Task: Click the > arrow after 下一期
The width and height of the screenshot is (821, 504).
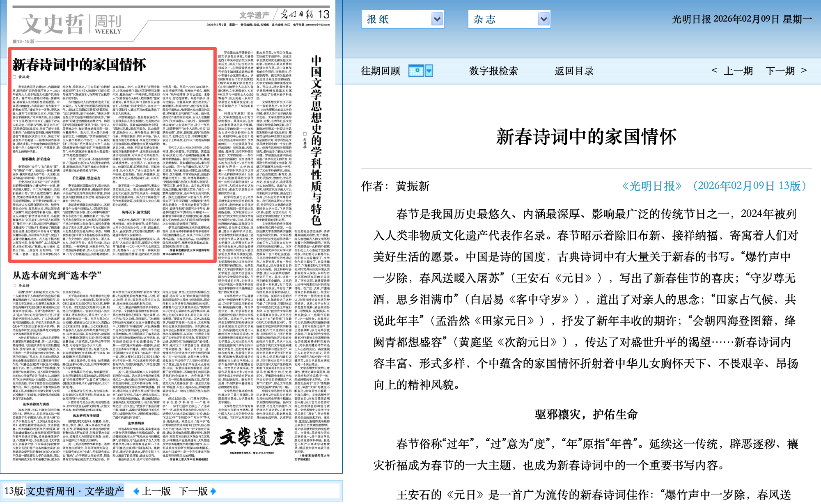Action: [x=804, y=71]
